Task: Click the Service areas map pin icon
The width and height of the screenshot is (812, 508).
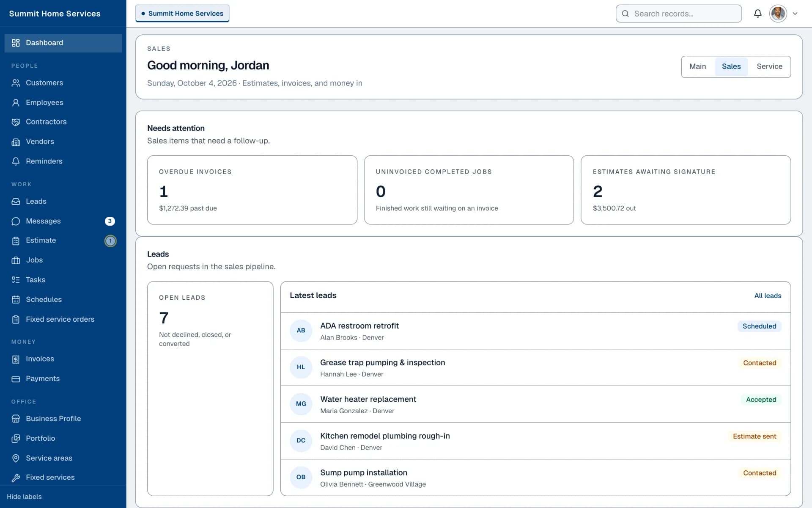Action: pos(16,458)
